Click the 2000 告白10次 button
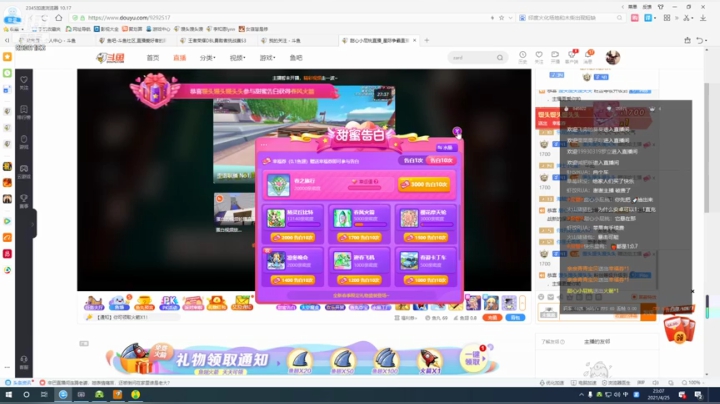Screen dimensions: 720x404 tap(292, 237)
